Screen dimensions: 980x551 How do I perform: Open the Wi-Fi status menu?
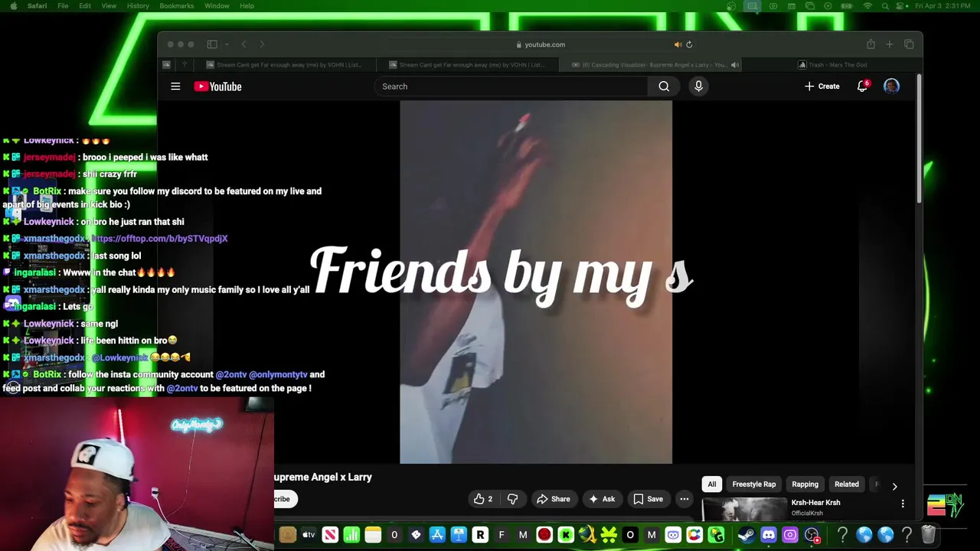[x=867, y=6]
